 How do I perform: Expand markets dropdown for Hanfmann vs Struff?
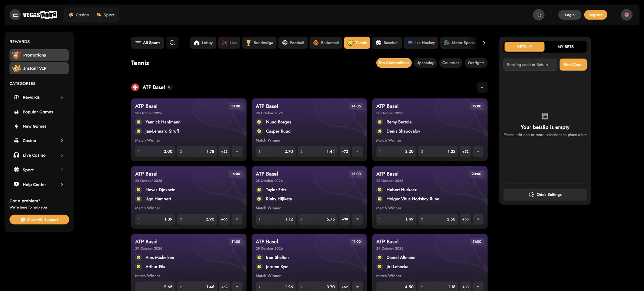[237, 152]
